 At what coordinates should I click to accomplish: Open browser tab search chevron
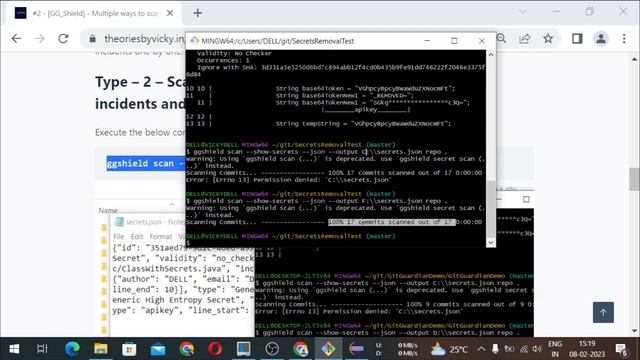point(523,12)
